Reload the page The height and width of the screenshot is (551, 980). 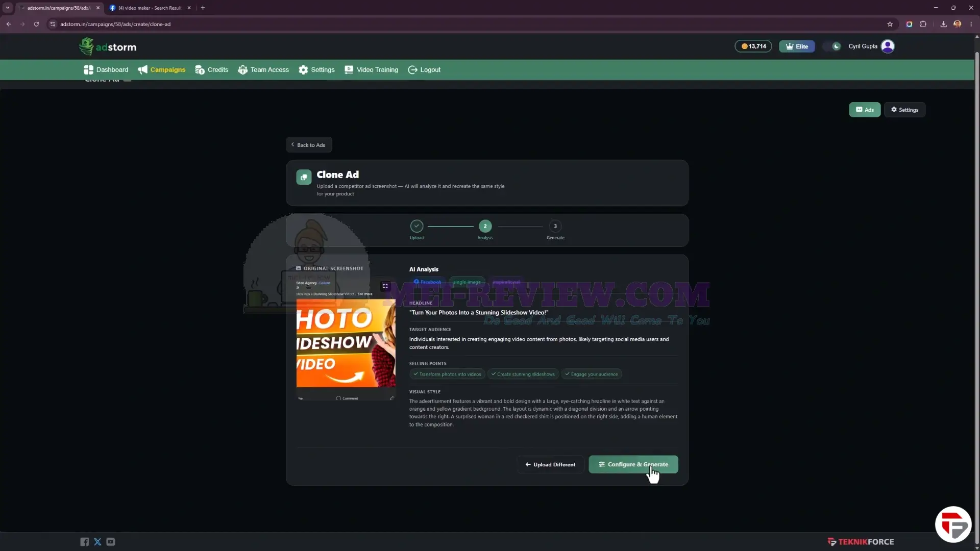(x=36, y=24)
